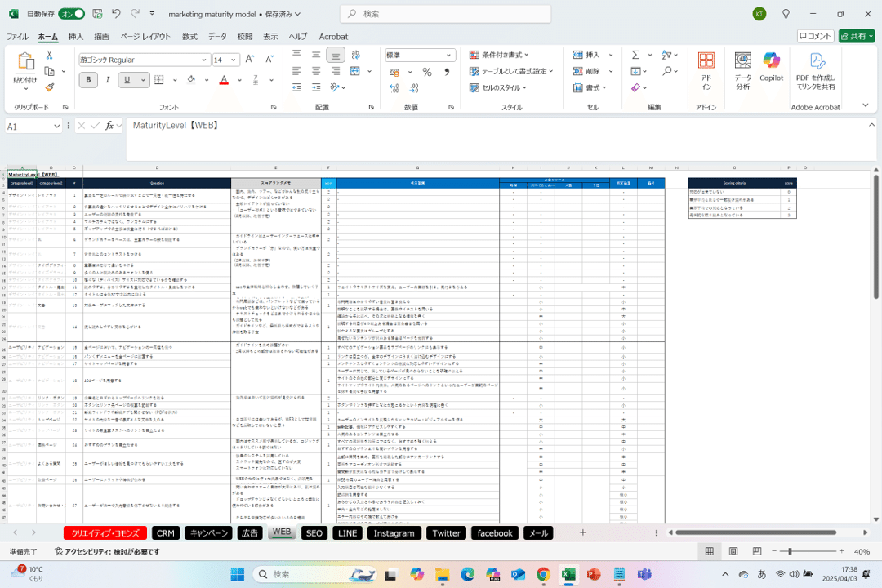Open the Add-ins button

(706, 70)
